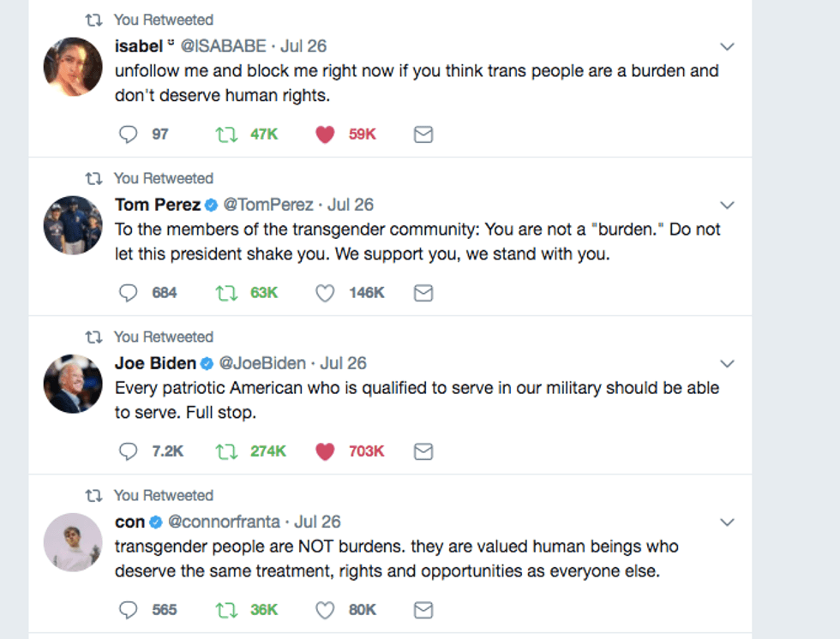Viewport: 840px width, 639px height.
Task: Share Tom Perez's tweet by message
Action: 423,293
